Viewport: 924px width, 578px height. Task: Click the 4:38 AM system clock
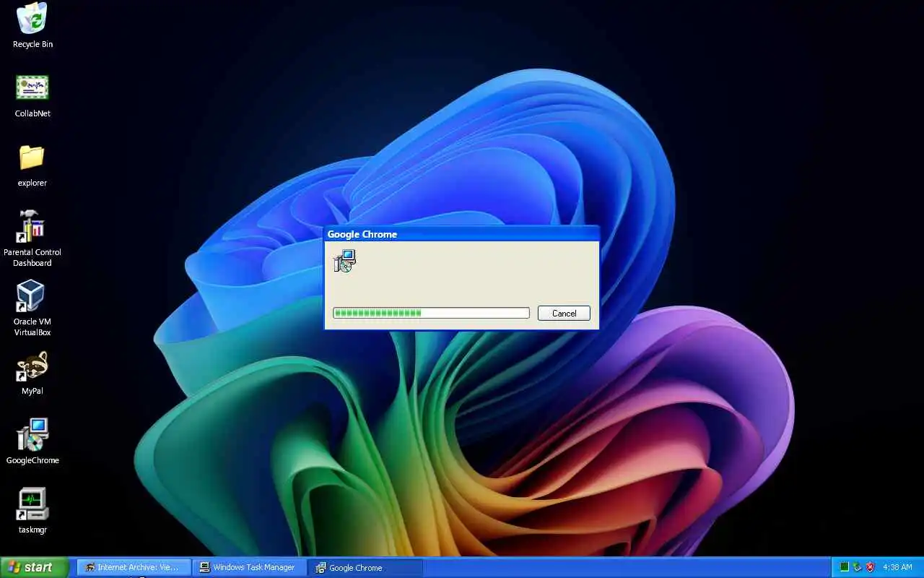pyautogui.click(x=897, y=567)
